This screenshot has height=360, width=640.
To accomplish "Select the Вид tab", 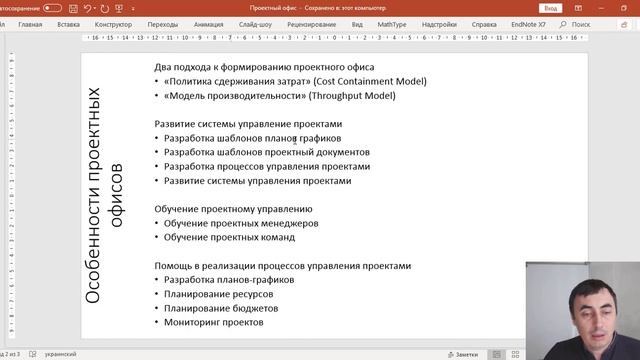I will pyautogui.click(x=357, y=24).
